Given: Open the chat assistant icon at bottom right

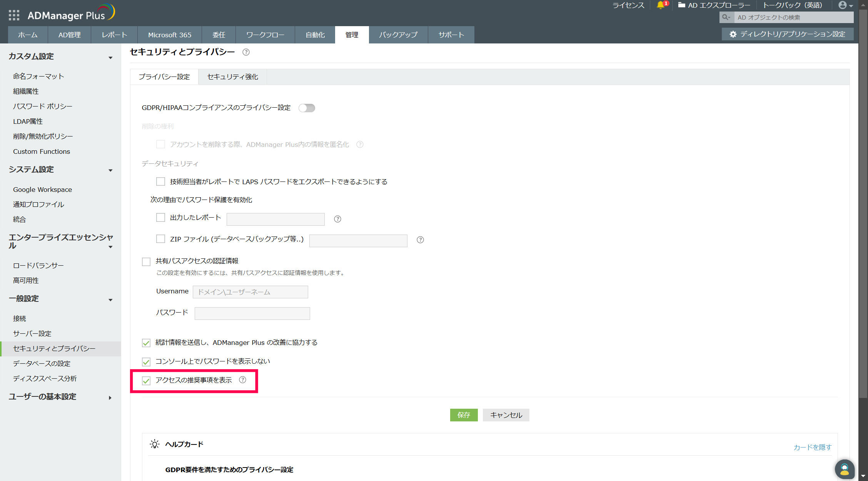Looking at the screenshot, I should (844, 469).
